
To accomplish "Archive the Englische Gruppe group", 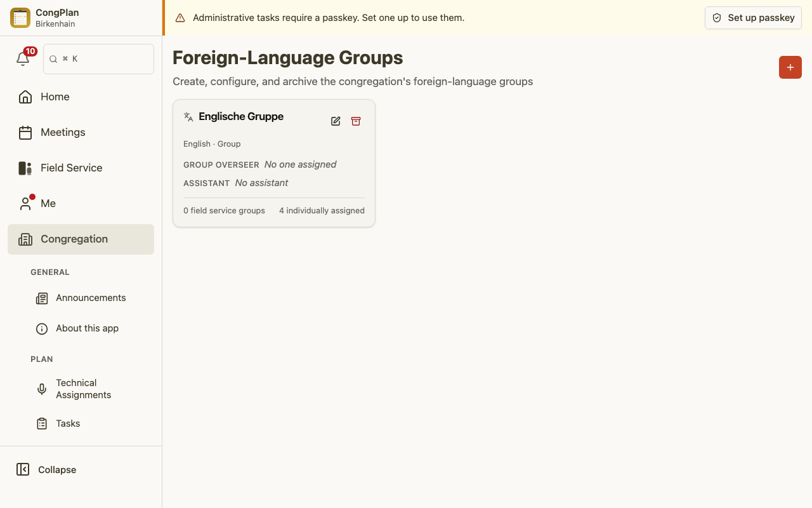I will [x=356, y=121].
